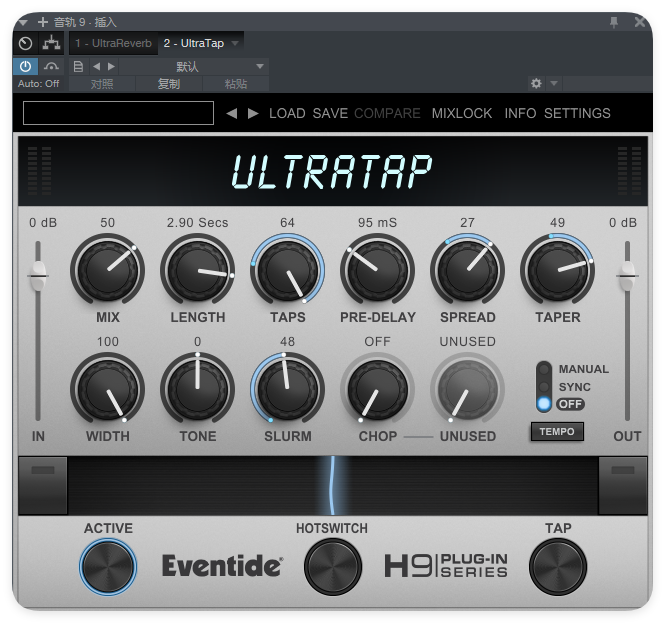Screen dimensions: 665x623
Task: Click the left ribbon end button
Action: pos(43,485)
